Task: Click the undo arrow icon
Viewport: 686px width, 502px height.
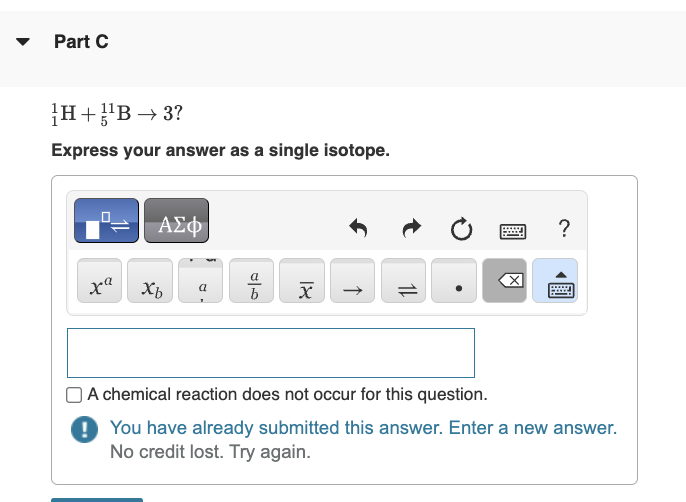Action: [358, 228]
